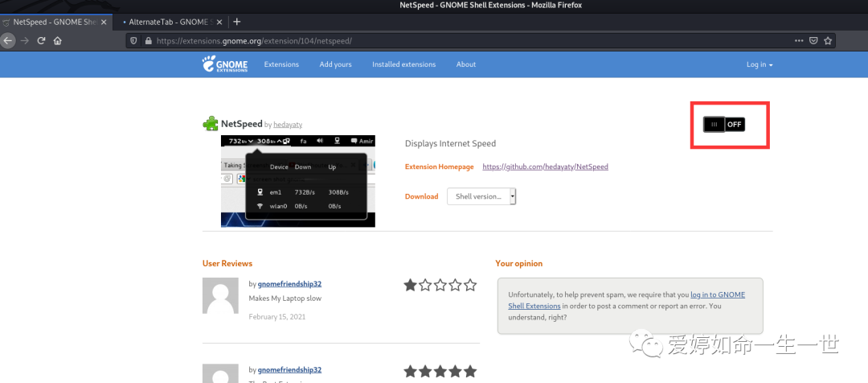
Task: Click the Displays Internet Speed description
Action: [451, 143]
